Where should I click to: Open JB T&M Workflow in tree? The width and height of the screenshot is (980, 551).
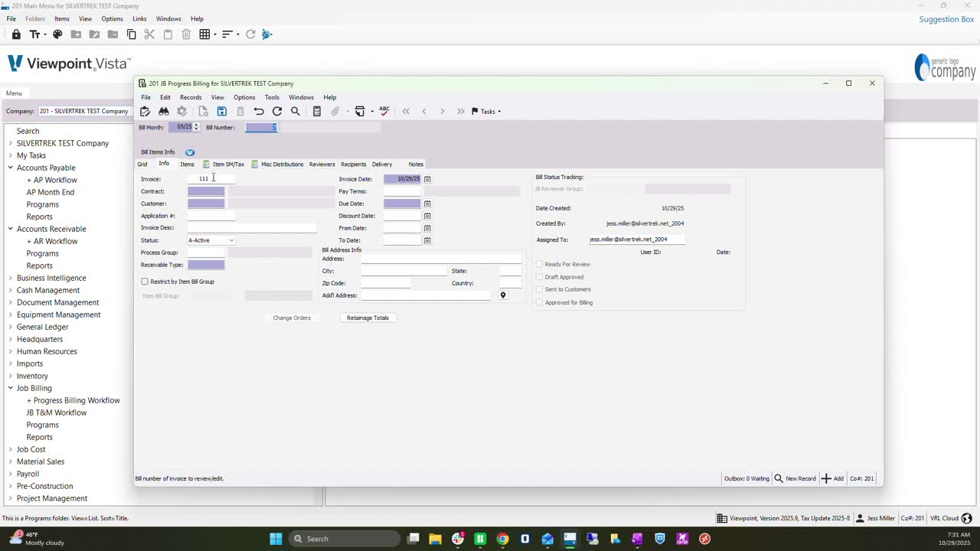click(57, 412)
